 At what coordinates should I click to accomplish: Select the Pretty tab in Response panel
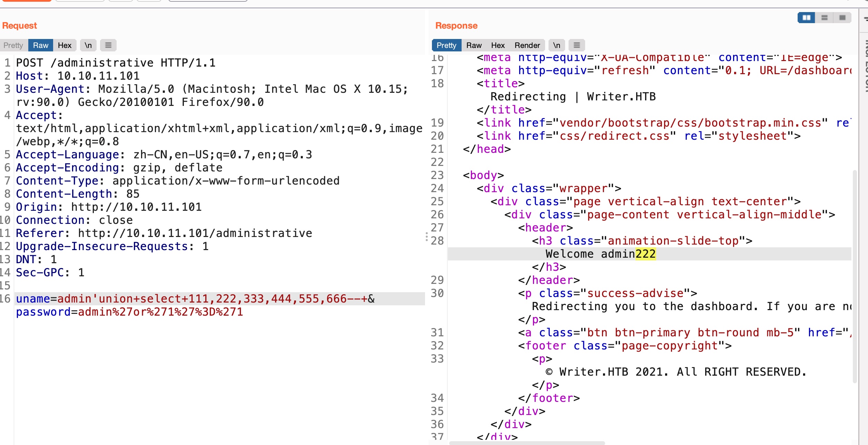point(446,45)
